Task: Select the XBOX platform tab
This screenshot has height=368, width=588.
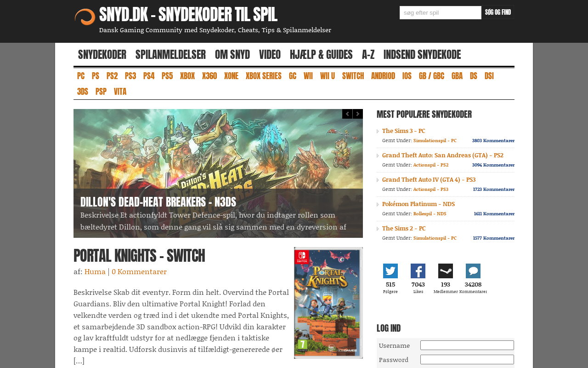Action: [x=187, y=76]
